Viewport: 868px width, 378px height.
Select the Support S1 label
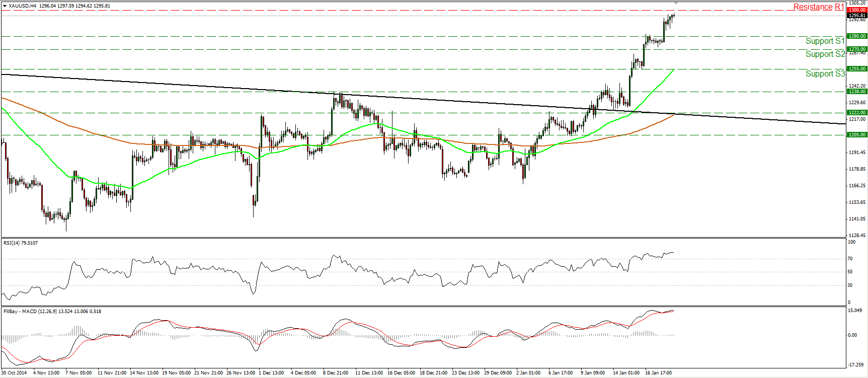pos(825,41)
